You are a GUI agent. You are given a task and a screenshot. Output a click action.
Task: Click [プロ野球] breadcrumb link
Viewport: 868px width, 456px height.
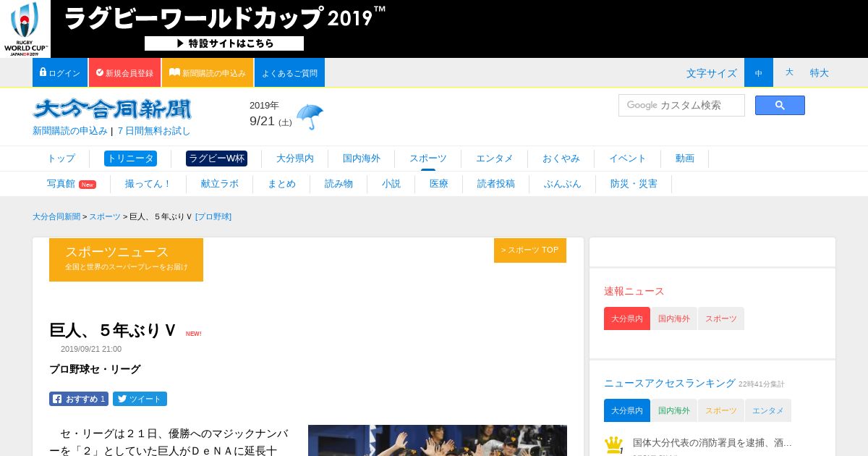pyautogui.click(x=213, y=216)
